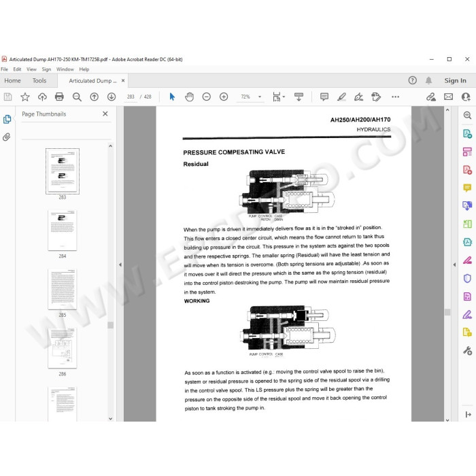Screen dimensions: 476x476
Task: Zoom in with the plus icon
Action: [224, 97]
